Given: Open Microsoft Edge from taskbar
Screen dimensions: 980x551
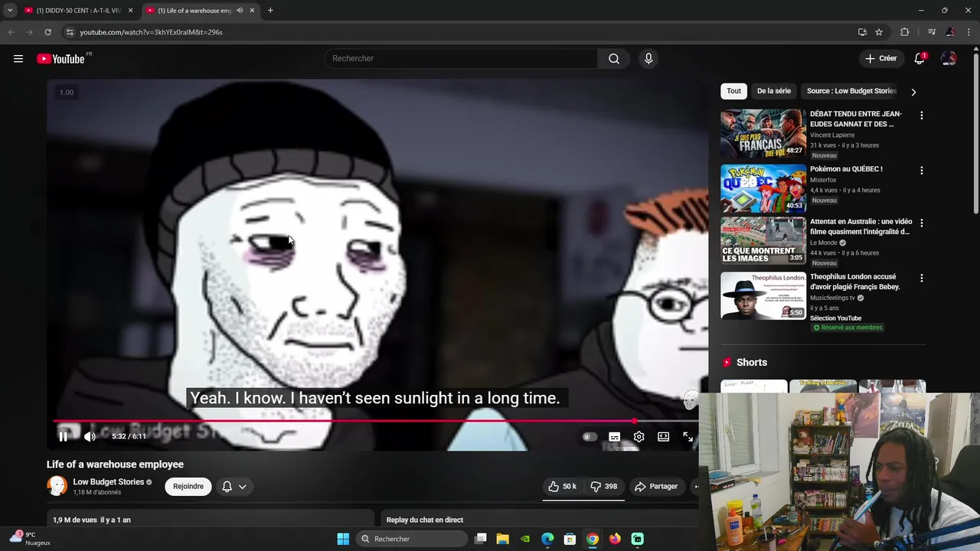Looking at the screenshot, I should pos(547,539).
